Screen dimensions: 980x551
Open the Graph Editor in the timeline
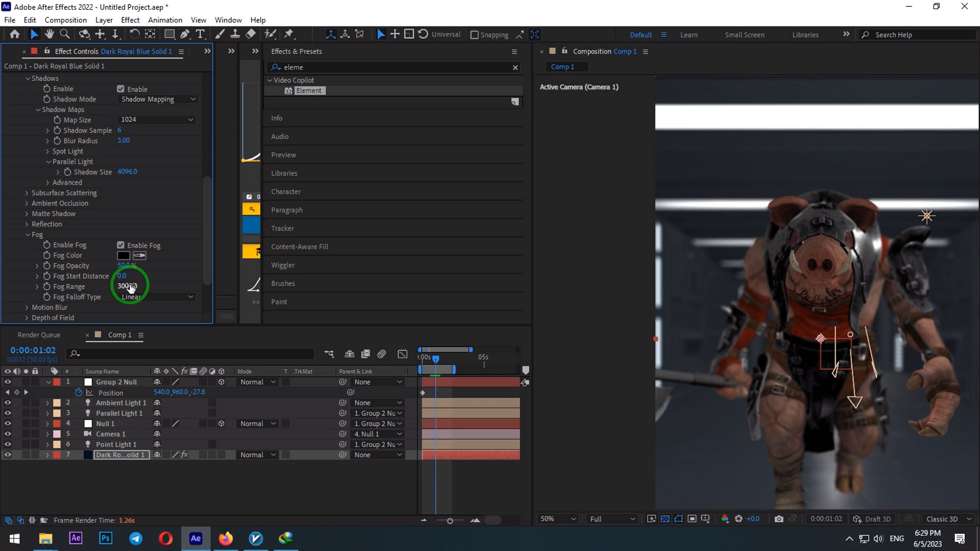point(403,354)
